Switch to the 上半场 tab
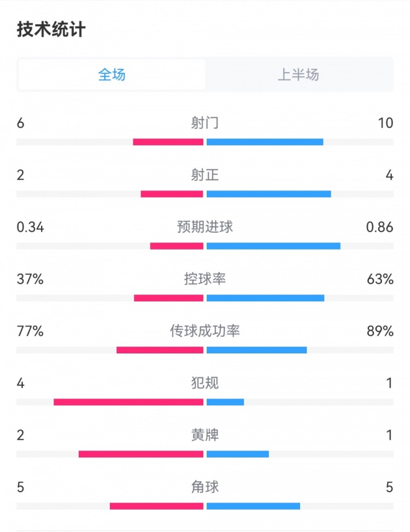 [298, 75]
